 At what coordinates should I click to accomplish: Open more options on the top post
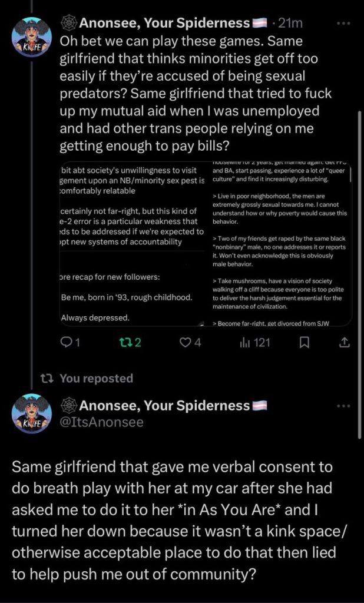click(342, 24)
